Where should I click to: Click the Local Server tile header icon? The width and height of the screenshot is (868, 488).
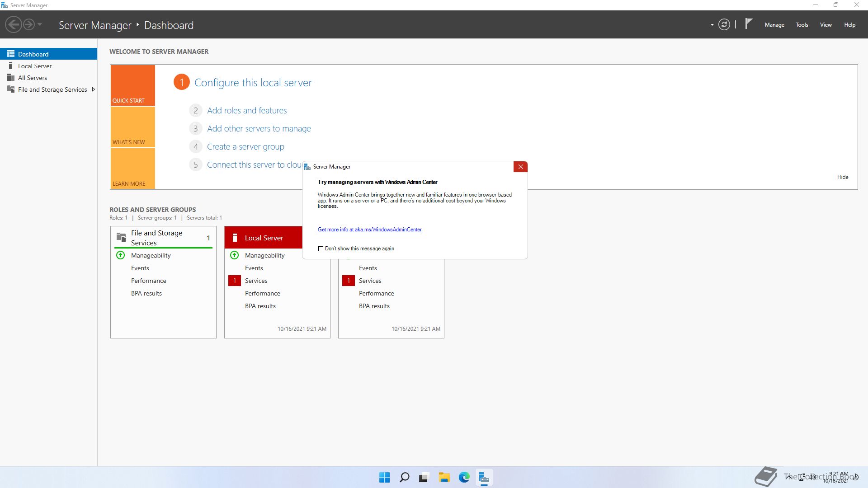[235, 238]
